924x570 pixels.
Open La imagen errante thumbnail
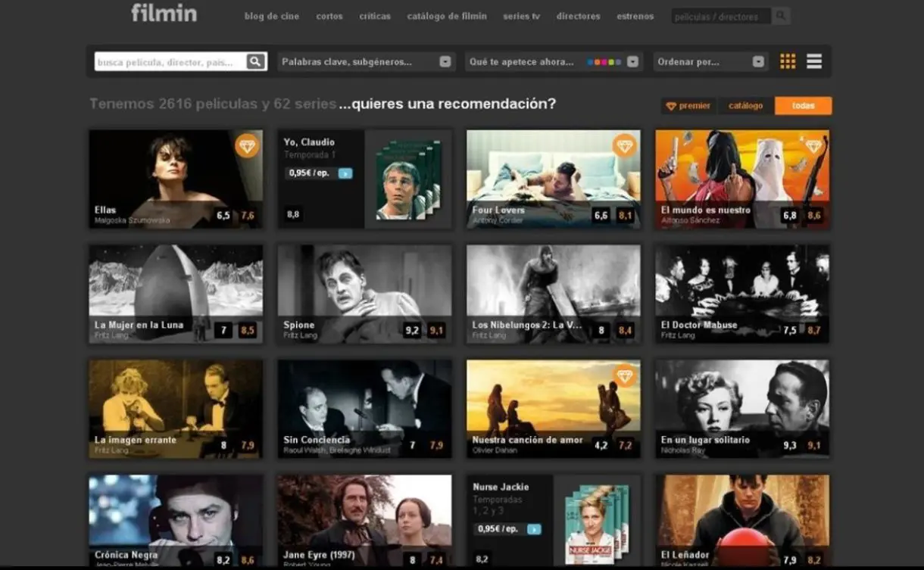176,409
